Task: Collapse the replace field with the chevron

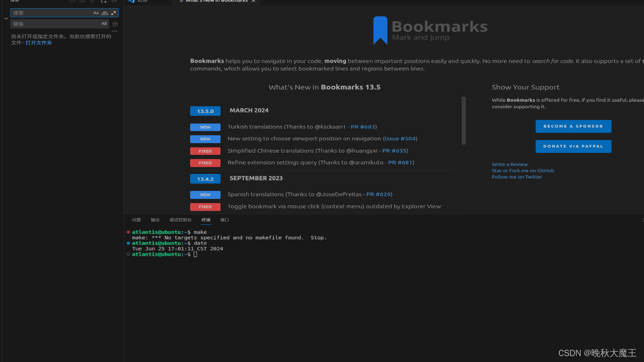Action: (x=6, y=18)
